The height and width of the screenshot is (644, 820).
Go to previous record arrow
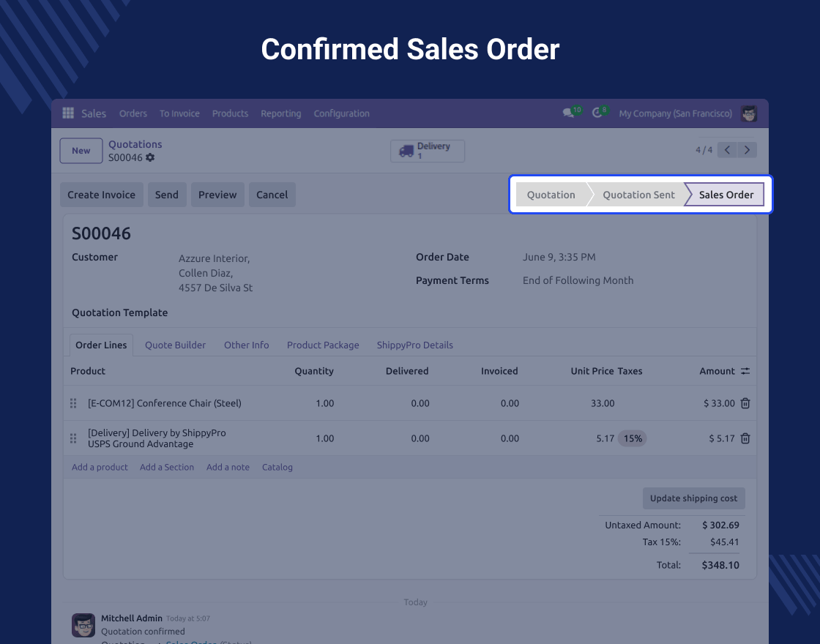(x=727, y=150)
